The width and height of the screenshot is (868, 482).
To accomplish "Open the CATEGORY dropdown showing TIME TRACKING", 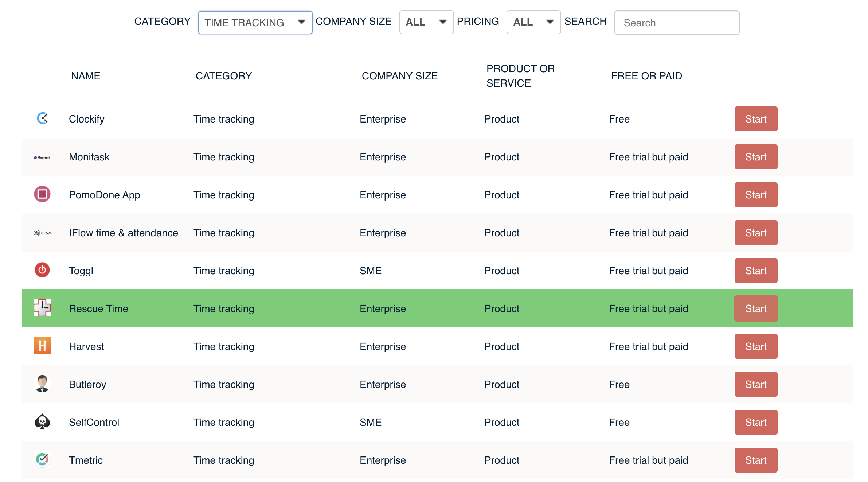I will coord(255,22).
